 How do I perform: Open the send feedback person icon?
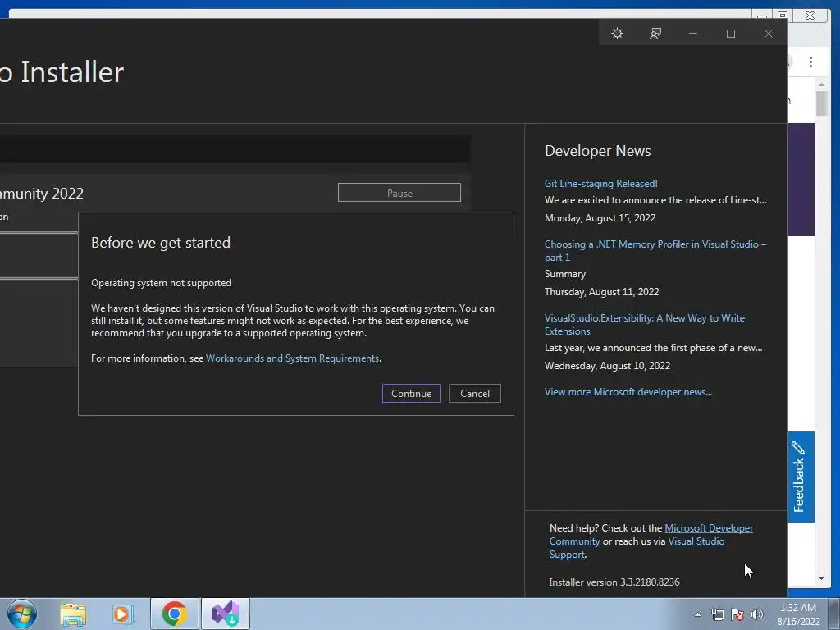click(655, 33)
